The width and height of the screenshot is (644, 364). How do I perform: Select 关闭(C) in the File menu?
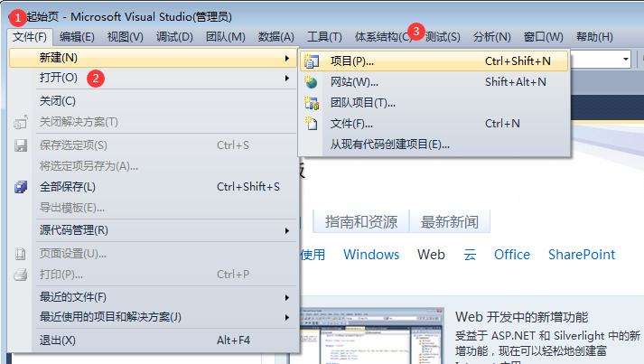(x=153, y=101)
